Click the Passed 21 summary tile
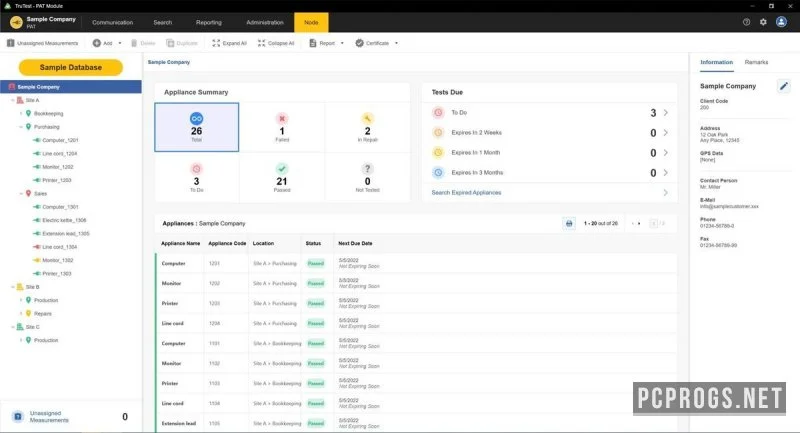This screenshot has height=433, width=800. pos(282,177)
